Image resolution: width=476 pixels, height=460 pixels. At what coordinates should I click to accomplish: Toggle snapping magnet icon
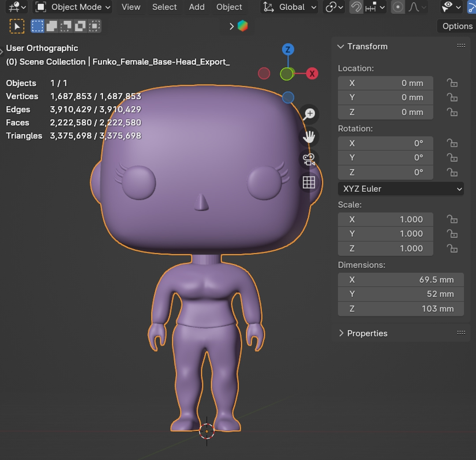coord(356,7)
